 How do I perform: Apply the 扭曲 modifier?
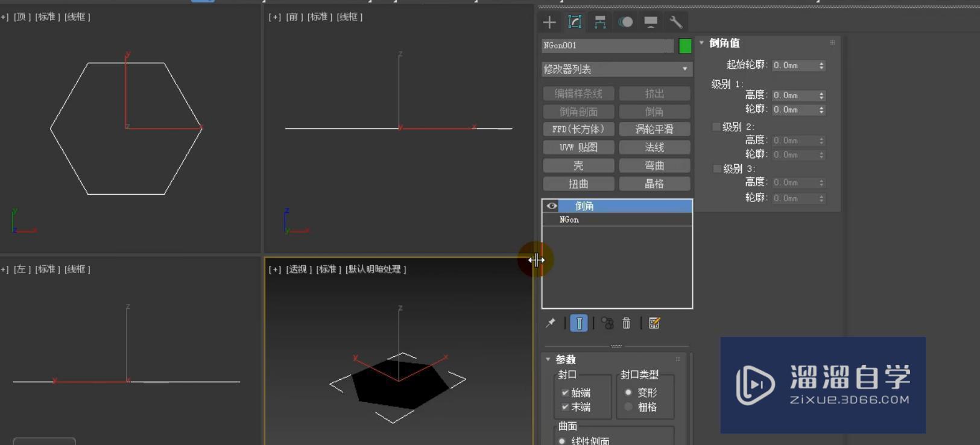578,183
